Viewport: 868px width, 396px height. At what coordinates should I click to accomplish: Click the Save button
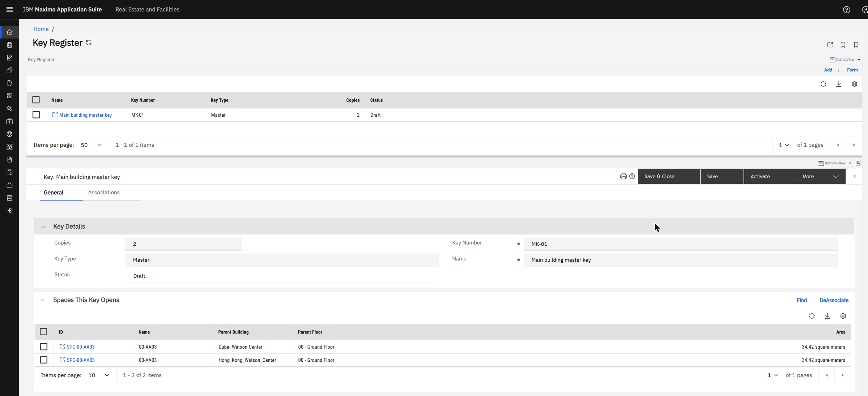[x=722, y=177]
